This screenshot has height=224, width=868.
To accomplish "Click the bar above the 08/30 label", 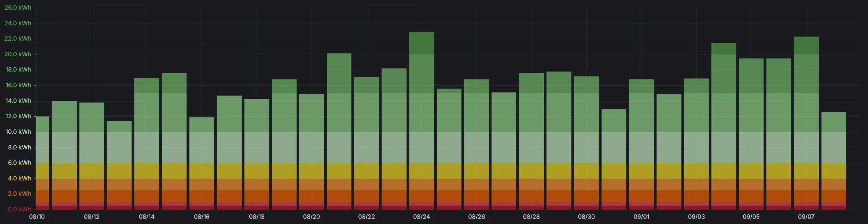I will point(586,143).
